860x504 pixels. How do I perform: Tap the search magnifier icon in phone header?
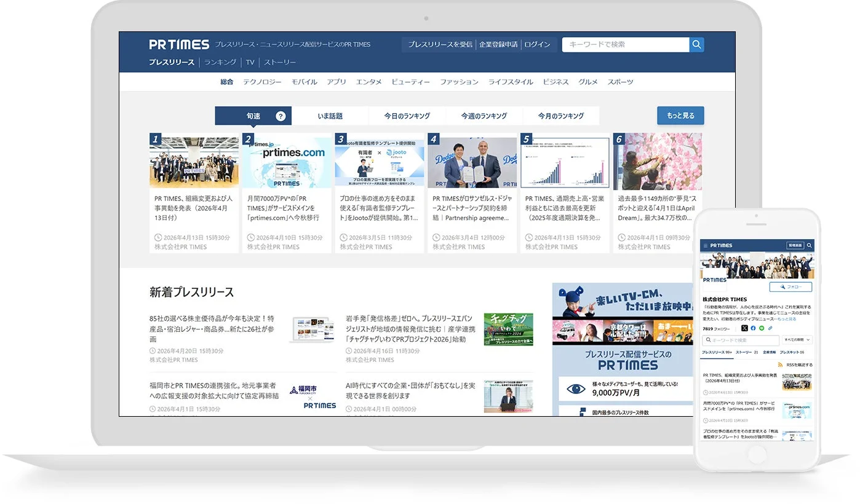[809, 245]
